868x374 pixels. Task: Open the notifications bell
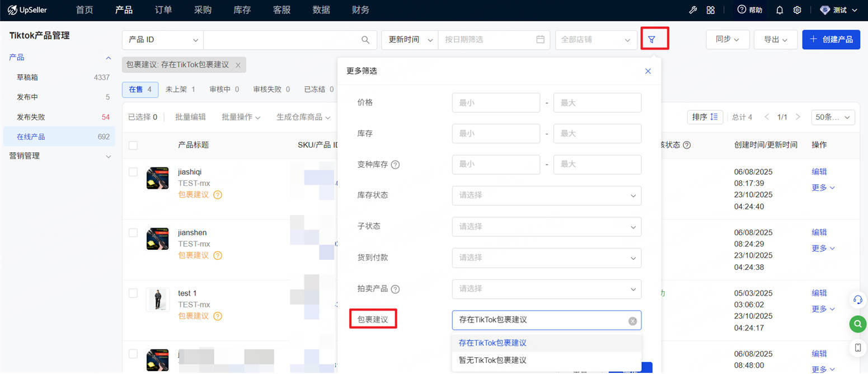point(780,10)
